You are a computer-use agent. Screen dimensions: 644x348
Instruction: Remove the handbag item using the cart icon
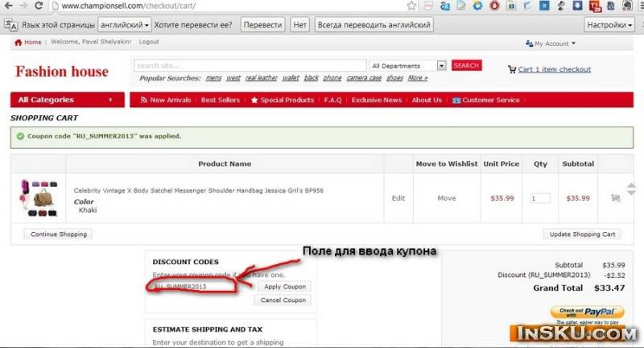(x=615, y=198)
